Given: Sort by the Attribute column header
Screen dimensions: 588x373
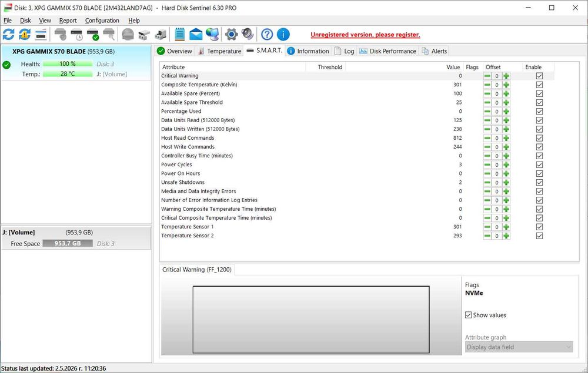Looking at the screenshot, I should pos(232,67).
